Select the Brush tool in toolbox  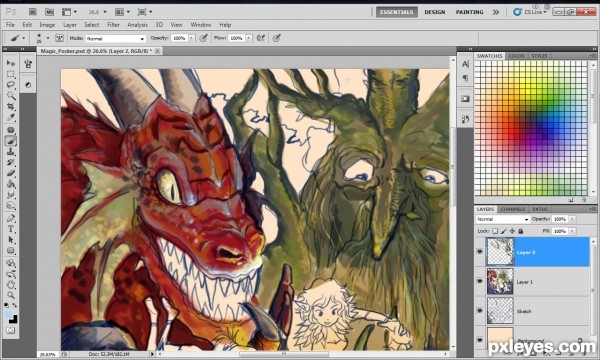point(11,141)
